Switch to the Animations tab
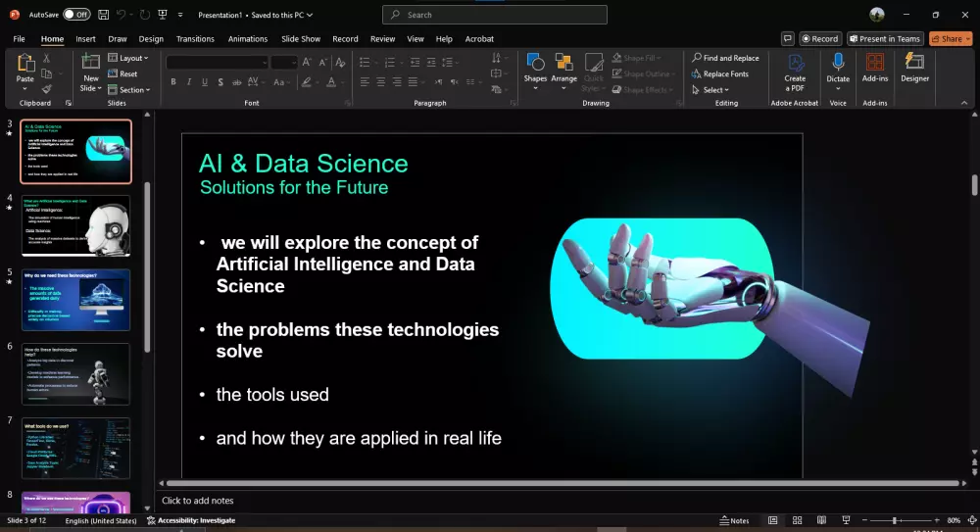The width and height of the screenshot is (980, 532). click(248, 39)
